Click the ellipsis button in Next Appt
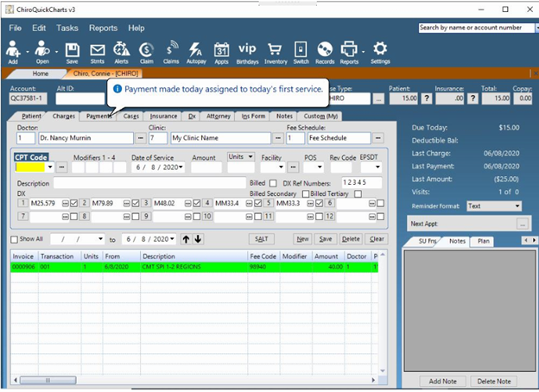 coord(523,224)
